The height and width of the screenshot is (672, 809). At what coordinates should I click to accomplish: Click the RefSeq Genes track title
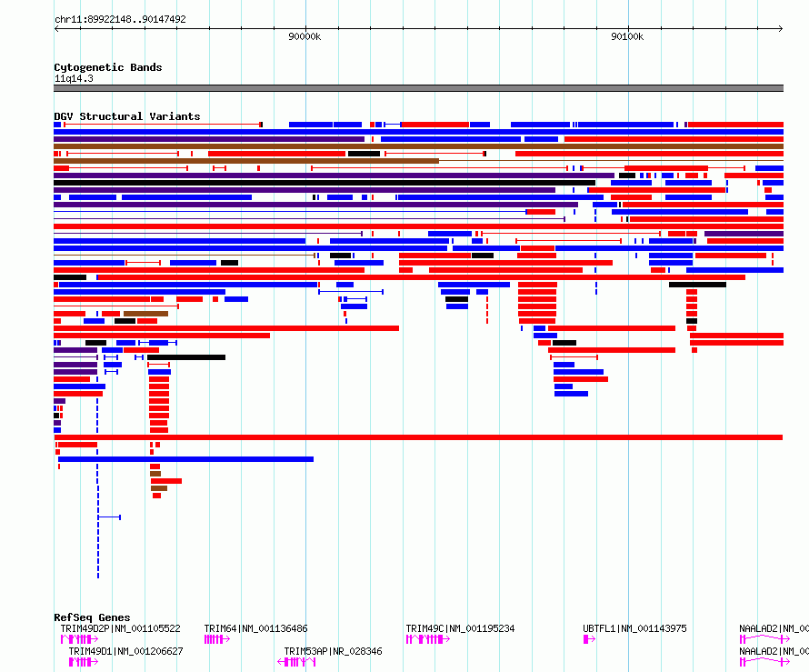tap(92, 617)
